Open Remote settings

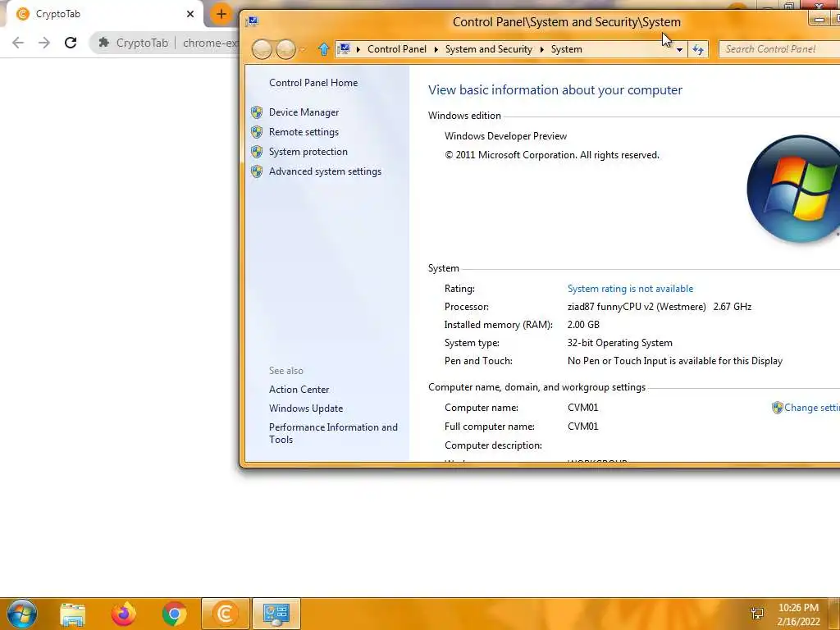[x=304, y=132]
